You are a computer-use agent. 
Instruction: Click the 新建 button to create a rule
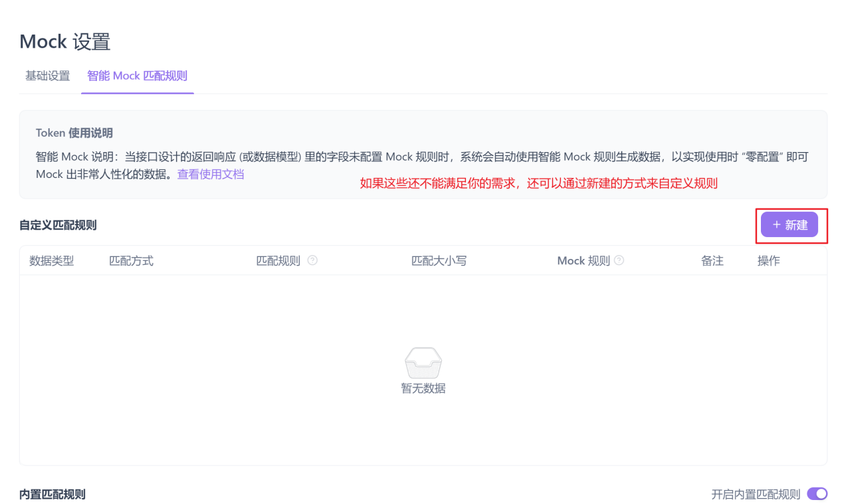[789, 224]
